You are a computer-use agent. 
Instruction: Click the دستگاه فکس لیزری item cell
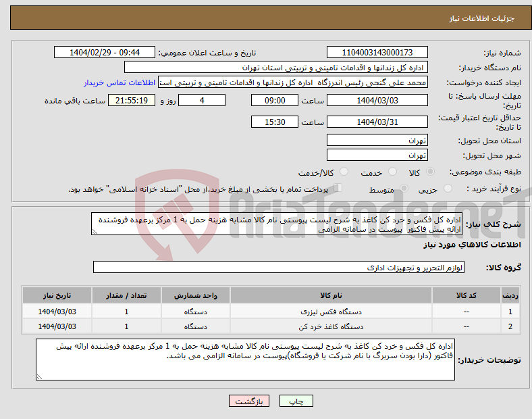tap(331, 312)
